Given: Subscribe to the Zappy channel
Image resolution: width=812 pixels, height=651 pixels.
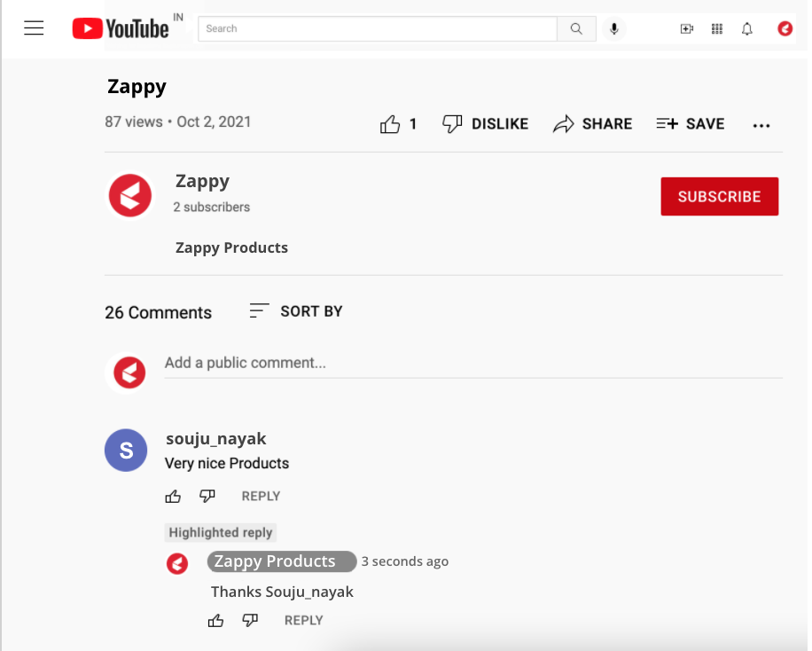Looking at the screenshot, I should [719, 196].
